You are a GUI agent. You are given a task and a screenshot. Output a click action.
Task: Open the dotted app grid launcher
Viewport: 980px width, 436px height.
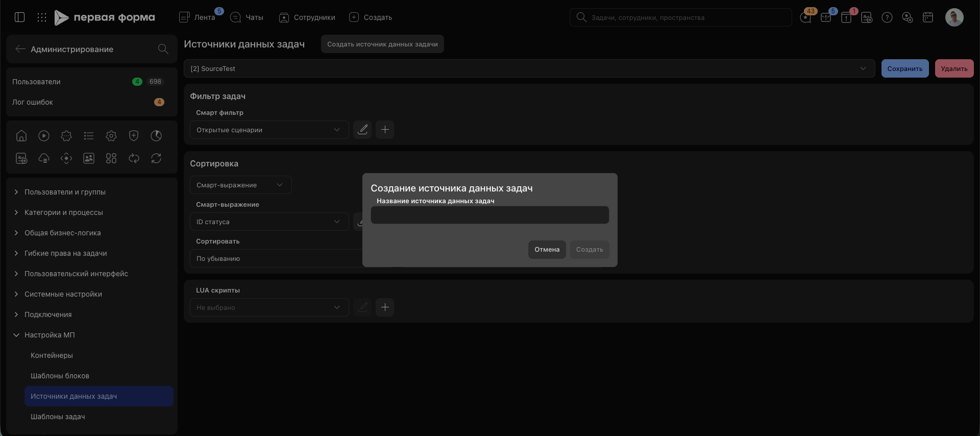click(x=42, y=17)
